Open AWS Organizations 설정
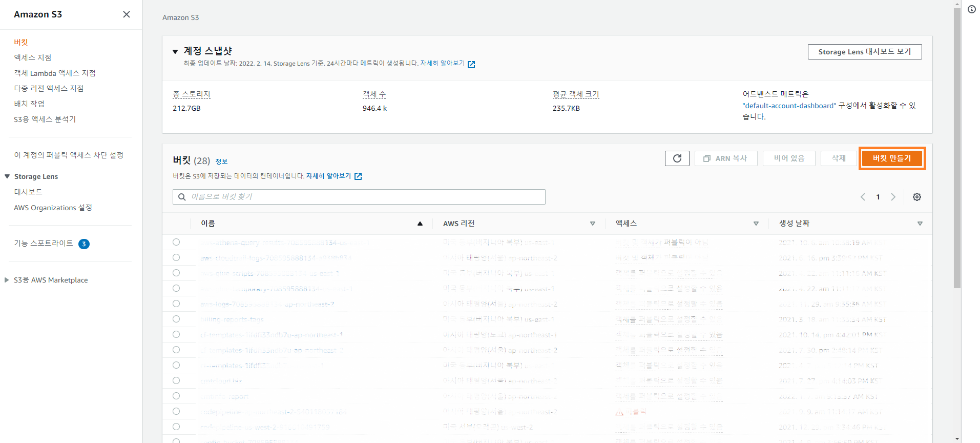The image size is (980, 443). pyautogui.click(x=53, y=208)
